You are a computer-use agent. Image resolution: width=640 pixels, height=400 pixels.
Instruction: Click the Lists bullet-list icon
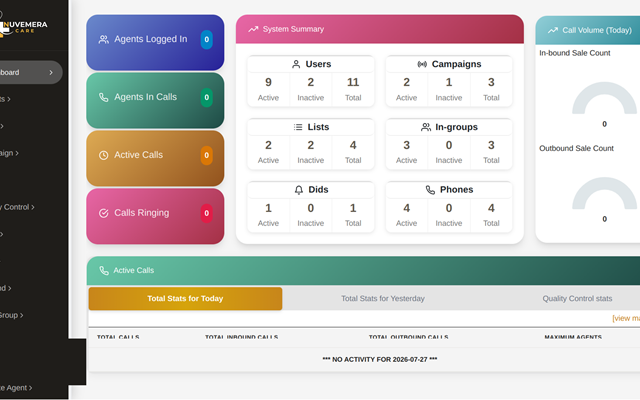(x=298, y=127)
